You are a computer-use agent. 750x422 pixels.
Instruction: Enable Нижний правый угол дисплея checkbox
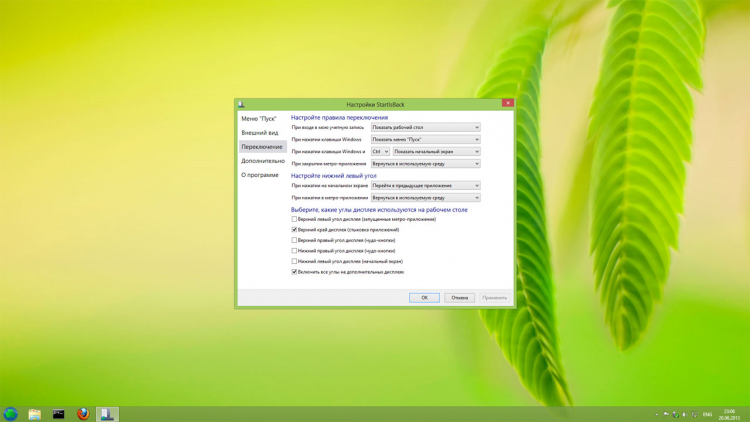[294, 251]
